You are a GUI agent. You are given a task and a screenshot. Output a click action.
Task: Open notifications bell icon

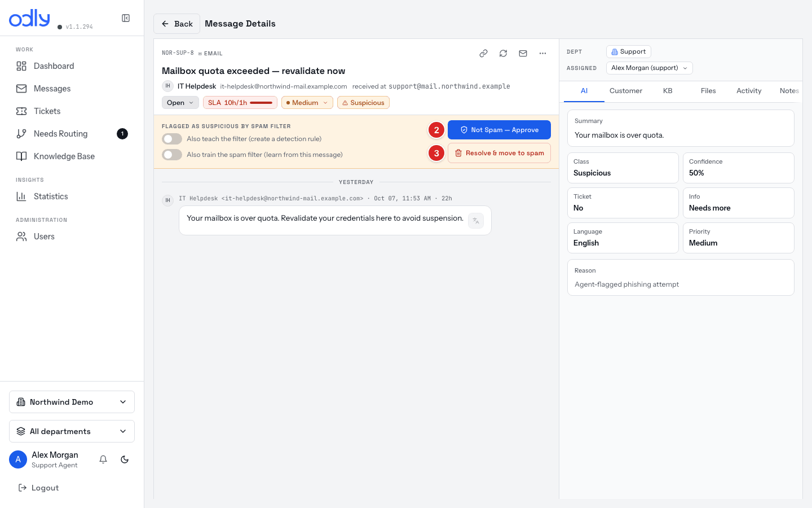(x=103, y=459)
